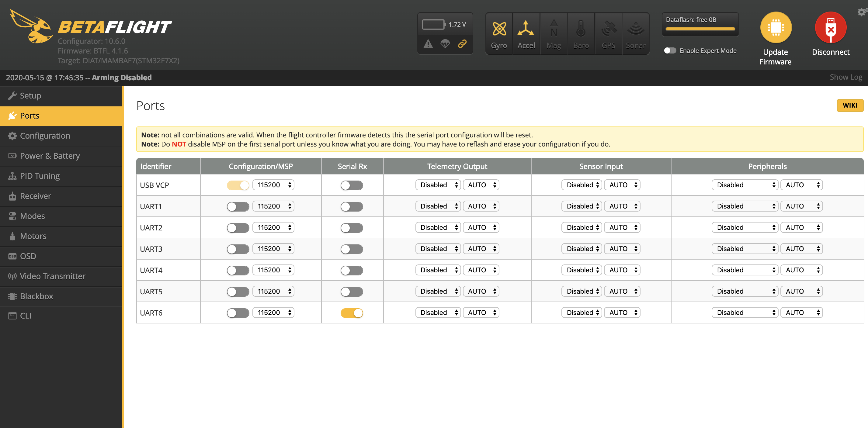
Task: Open UART1 Sensor Input Disabled dropdown
Action: (x=582, y=206)
